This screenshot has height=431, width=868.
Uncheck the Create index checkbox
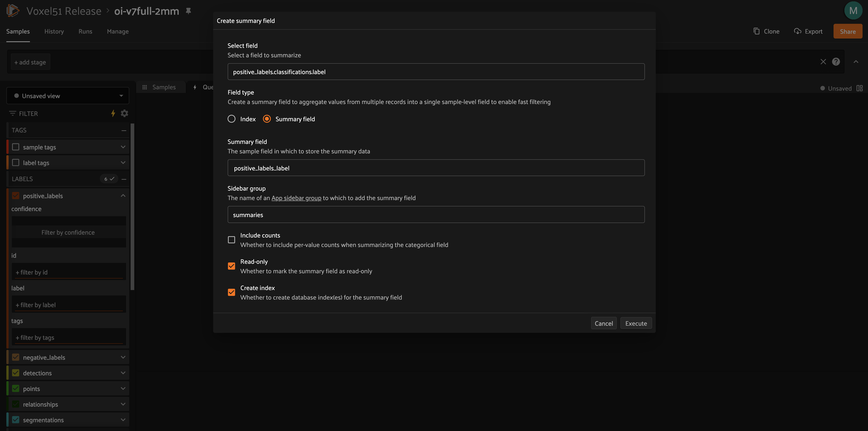[x=232, y=292]
